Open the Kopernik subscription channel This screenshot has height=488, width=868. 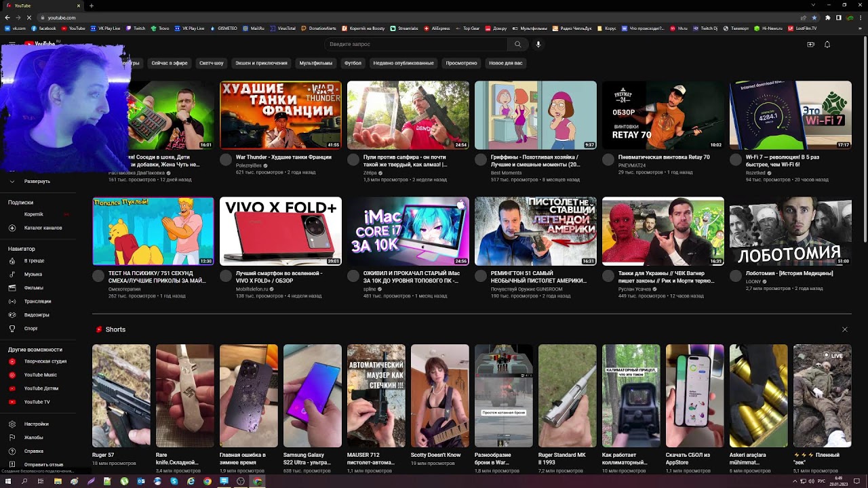pos(34,214)
